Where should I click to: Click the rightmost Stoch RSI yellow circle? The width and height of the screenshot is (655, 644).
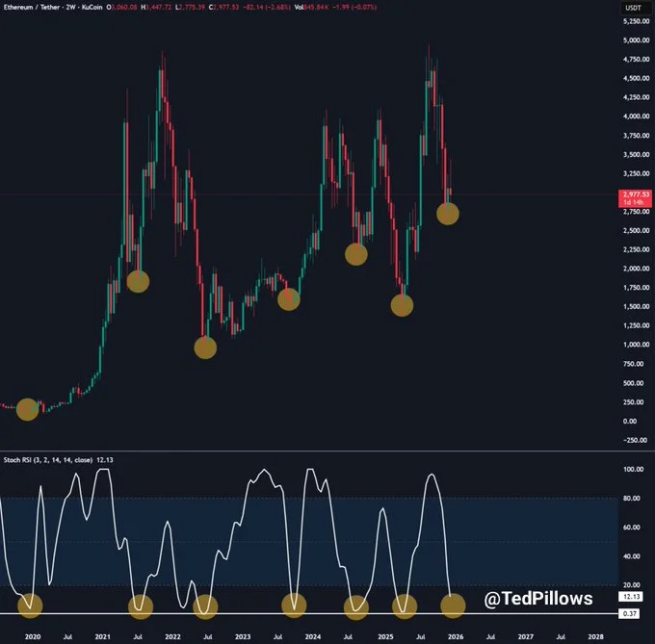click(454, 605)
